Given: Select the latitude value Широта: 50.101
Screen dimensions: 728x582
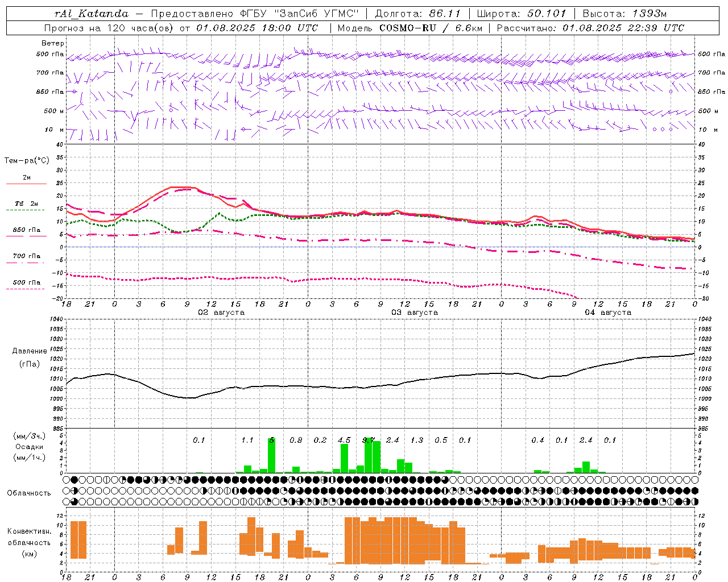Looking at the screenshot, I should point(522,14).
